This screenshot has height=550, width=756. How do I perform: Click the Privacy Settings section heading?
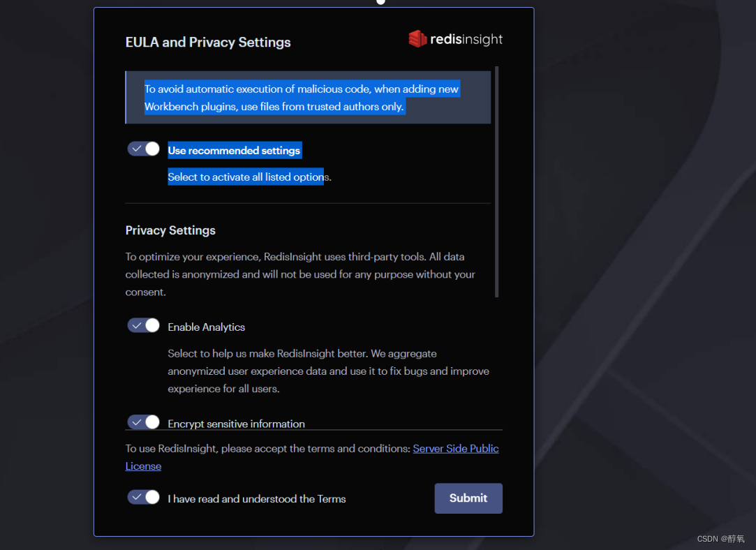click(x=170, y=230)
